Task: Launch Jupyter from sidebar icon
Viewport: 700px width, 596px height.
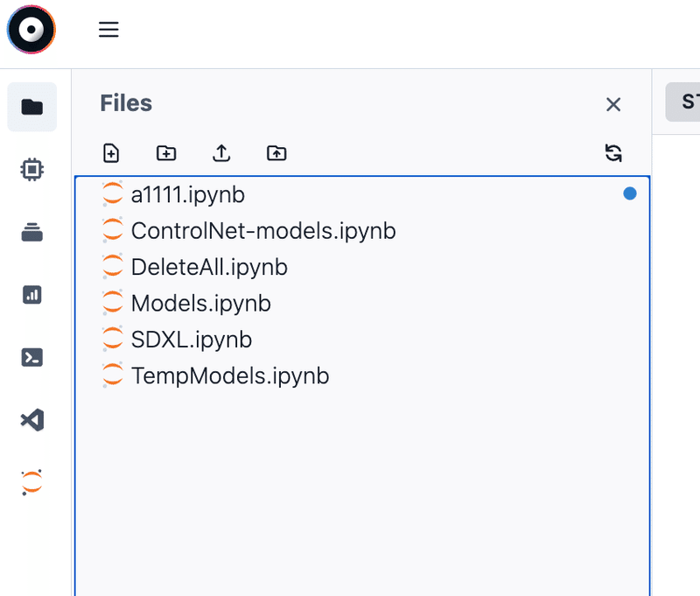Action: coord(32,482)
